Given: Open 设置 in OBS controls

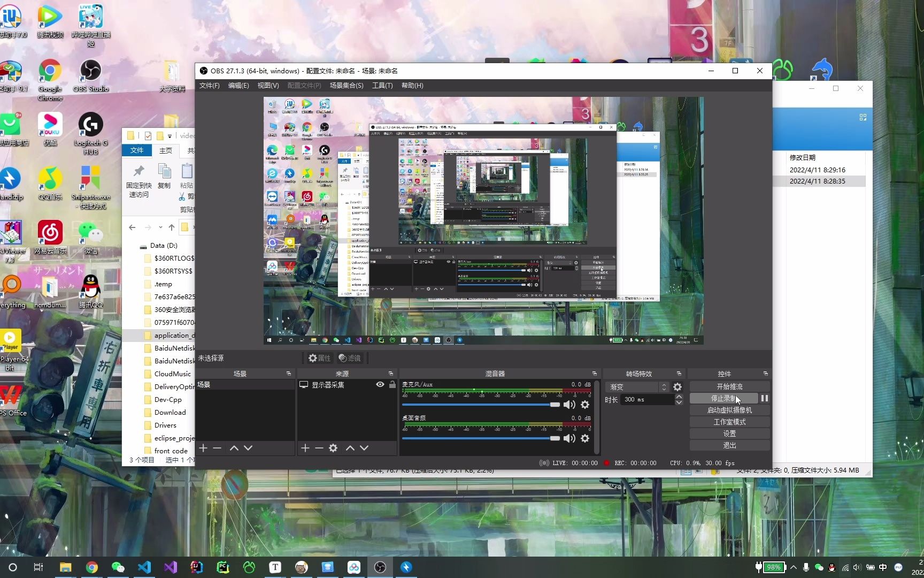Looking at the screenshot, I should tap(729, 433).
